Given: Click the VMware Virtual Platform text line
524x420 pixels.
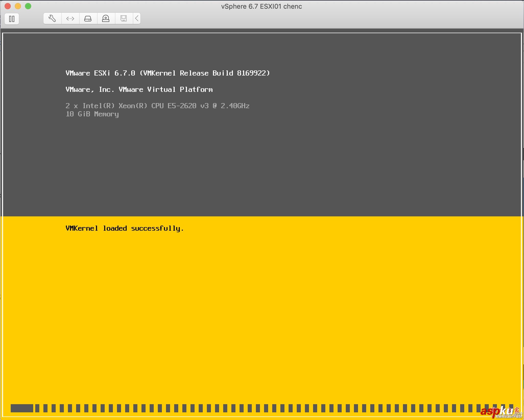Looking at the screenshot, I should 139,90.
